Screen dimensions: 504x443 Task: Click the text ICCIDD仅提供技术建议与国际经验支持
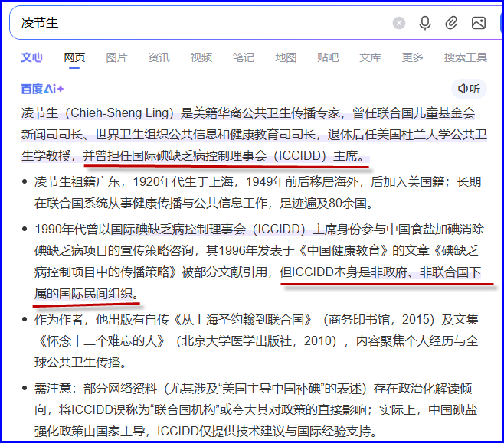(263, 432)
